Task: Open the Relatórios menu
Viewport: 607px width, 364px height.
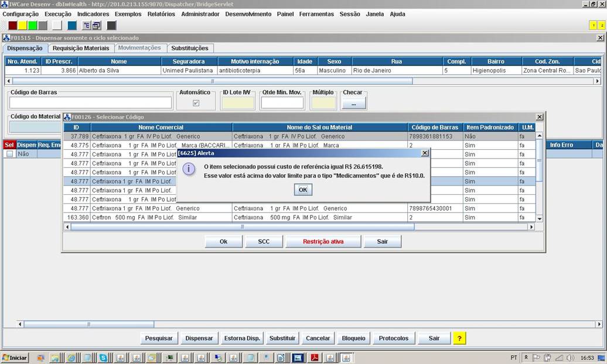Action: (161, 14)
